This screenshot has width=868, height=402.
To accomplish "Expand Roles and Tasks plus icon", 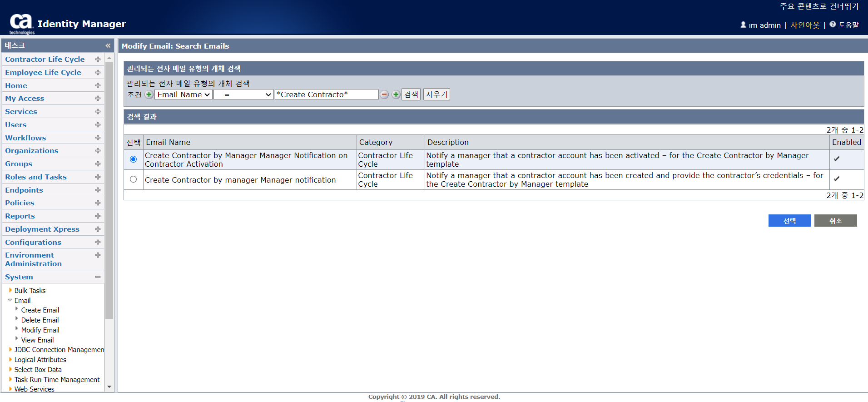I will (x=98, y=177).
